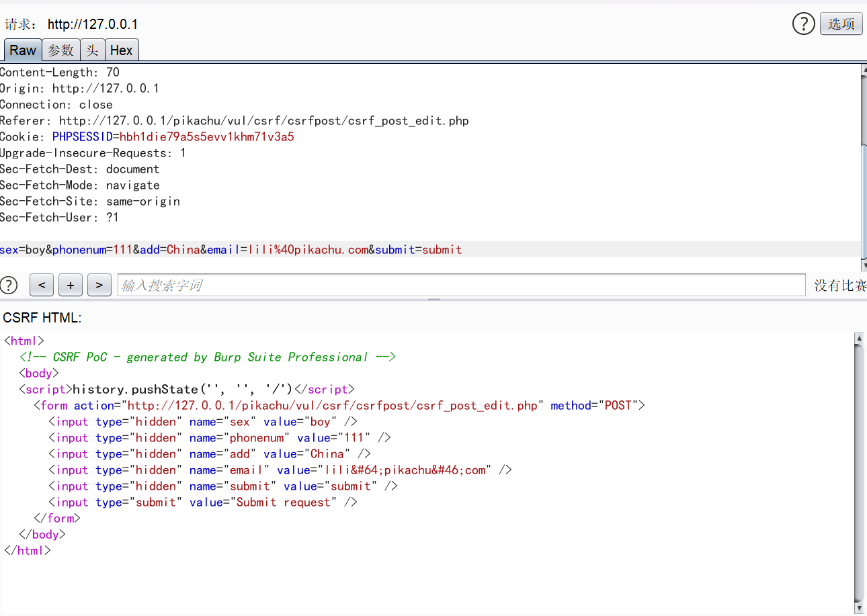Click hidden input name="submit" line
Screen dimensions: 867x616
pyautogui.click(x=222, y=486)
